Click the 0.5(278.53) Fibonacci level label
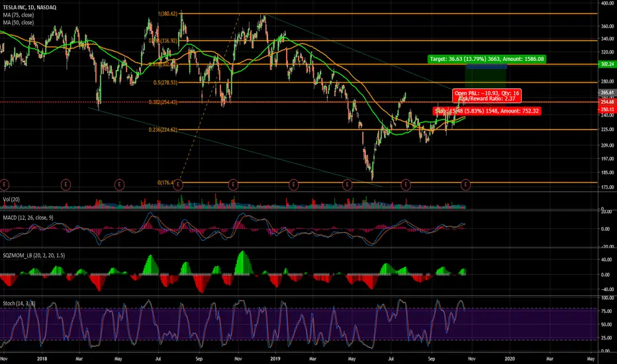This screenshot has height=364, width=617. click(x=166, y=83)
